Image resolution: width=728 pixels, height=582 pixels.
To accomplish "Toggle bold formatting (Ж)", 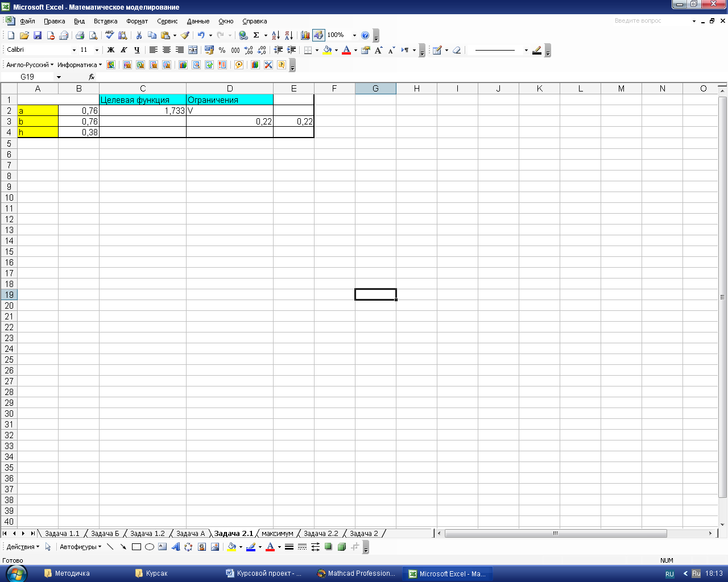I will [111, 50].
